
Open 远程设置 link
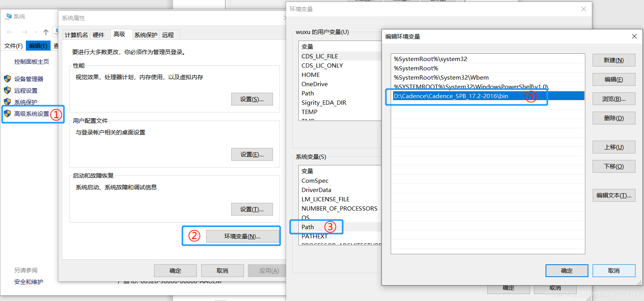tap(26, 90)
